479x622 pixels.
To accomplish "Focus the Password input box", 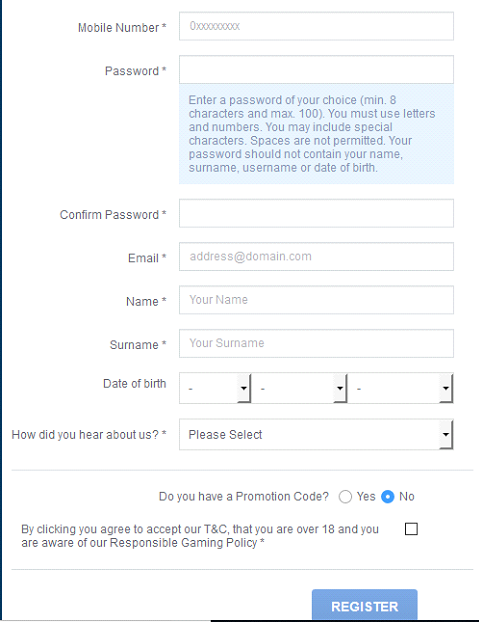I will coord(316,69).
